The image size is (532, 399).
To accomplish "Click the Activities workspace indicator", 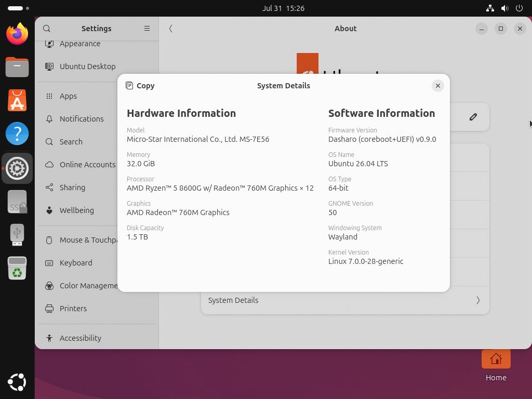I will [x=18, y=8].
